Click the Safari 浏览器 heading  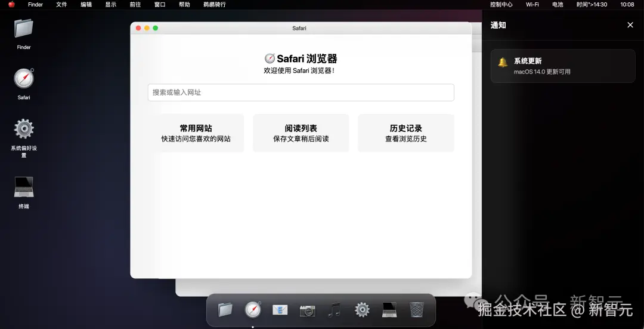pos(301,59)
